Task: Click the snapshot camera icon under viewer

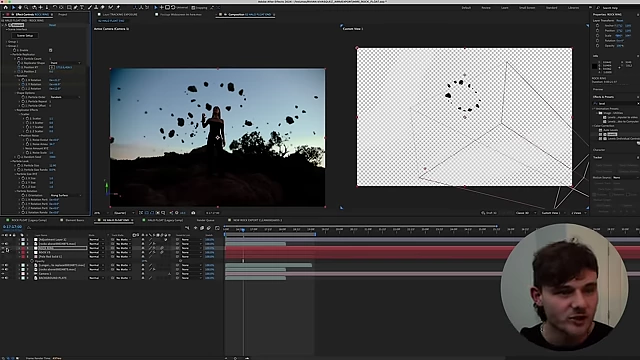Action: (193, 213)
